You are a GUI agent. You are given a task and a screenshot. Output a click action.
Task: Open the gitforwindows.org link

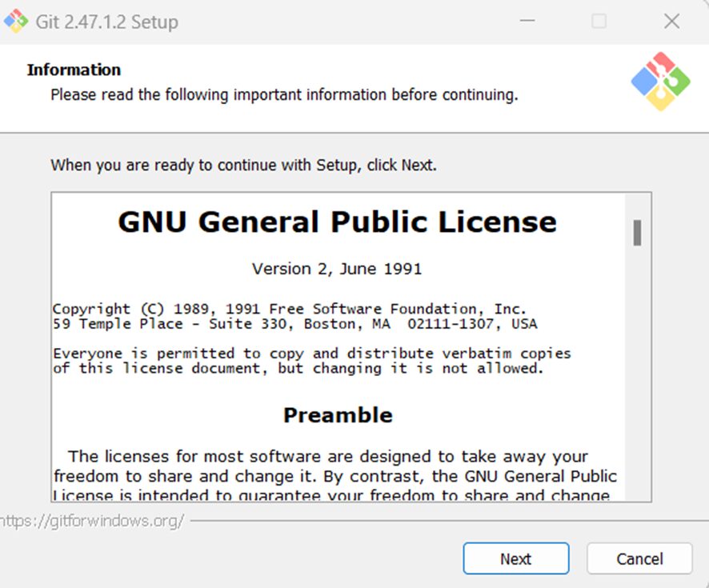[92, 522]
